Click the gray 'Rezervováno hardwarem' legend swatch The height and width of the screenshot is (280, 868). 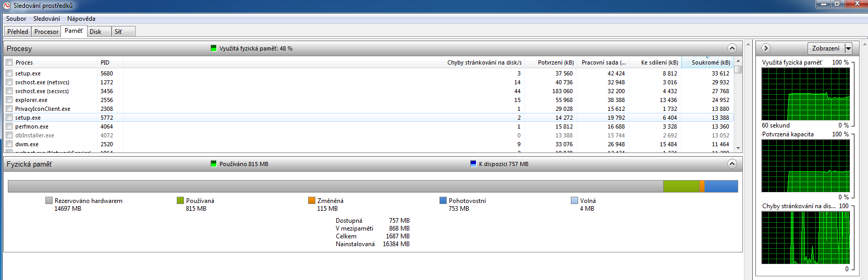(x=49, y=200)
